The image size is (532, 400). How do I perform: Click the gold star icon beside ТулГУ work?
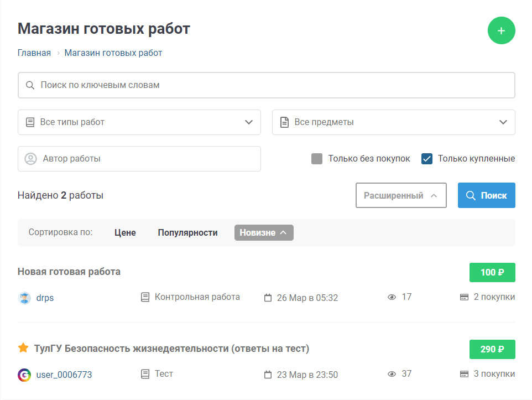[x=23, y=348]
